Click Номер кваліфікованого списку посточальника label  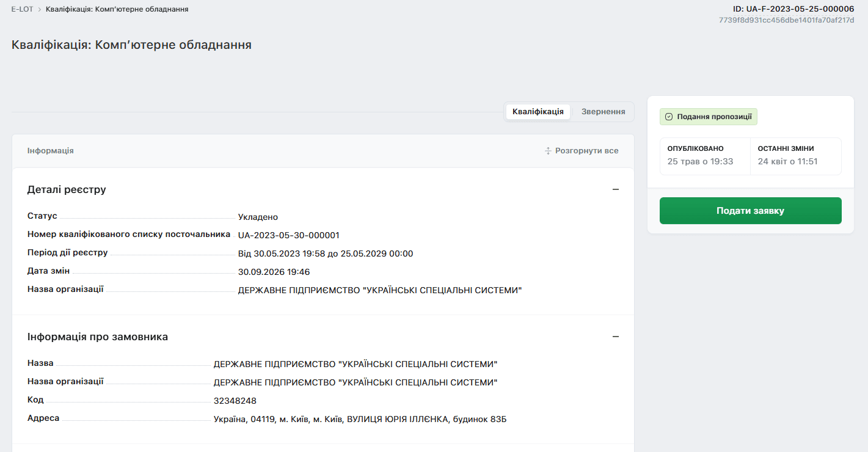click(129, 234)
